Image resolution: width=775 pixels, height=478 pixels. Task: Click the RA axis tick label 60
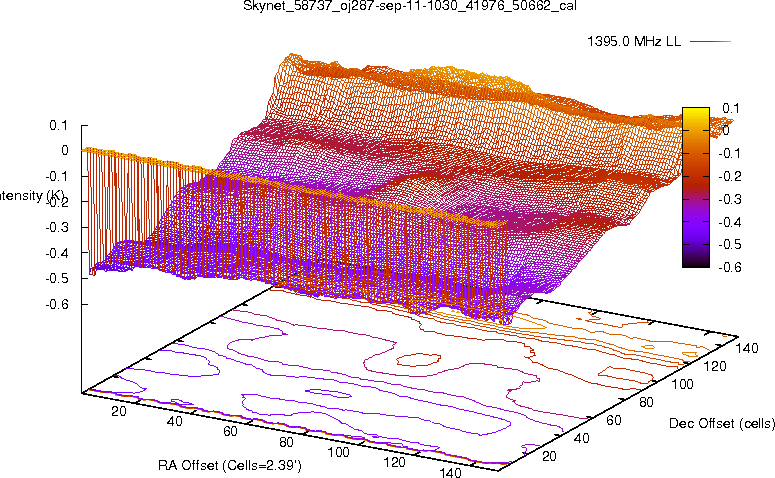pyautogui.click(x=230, y=432)
